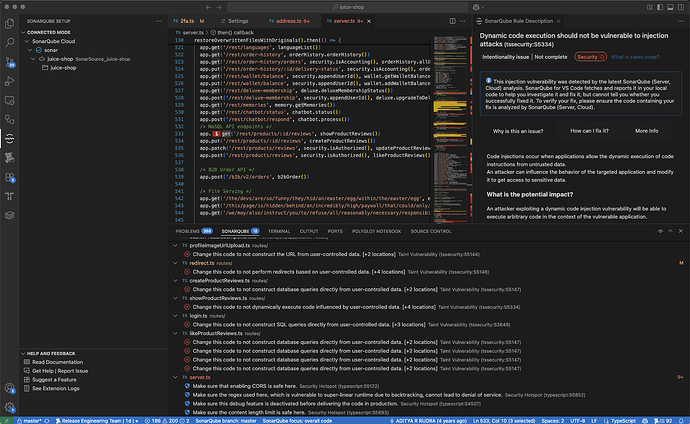Image resolution: width=690 pixels, height=424 pixels.
Task: Open Source Control panel tab
Action: point(431,231)
